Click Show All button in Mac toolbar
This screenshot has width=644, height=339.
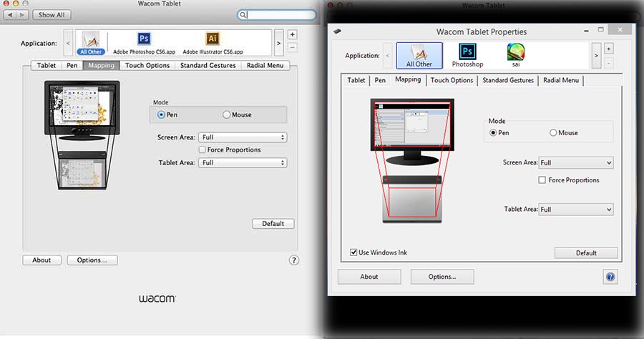point(52,15)
